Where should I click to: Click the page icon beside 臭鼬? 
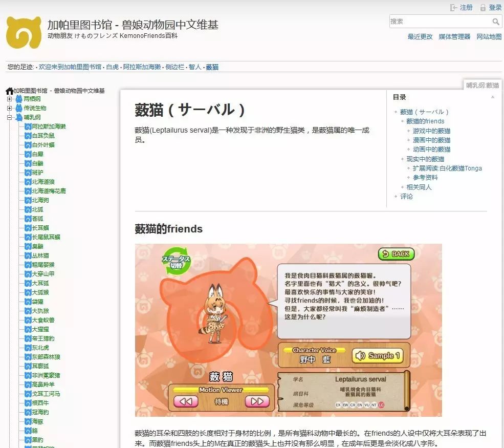pos(28,247)
